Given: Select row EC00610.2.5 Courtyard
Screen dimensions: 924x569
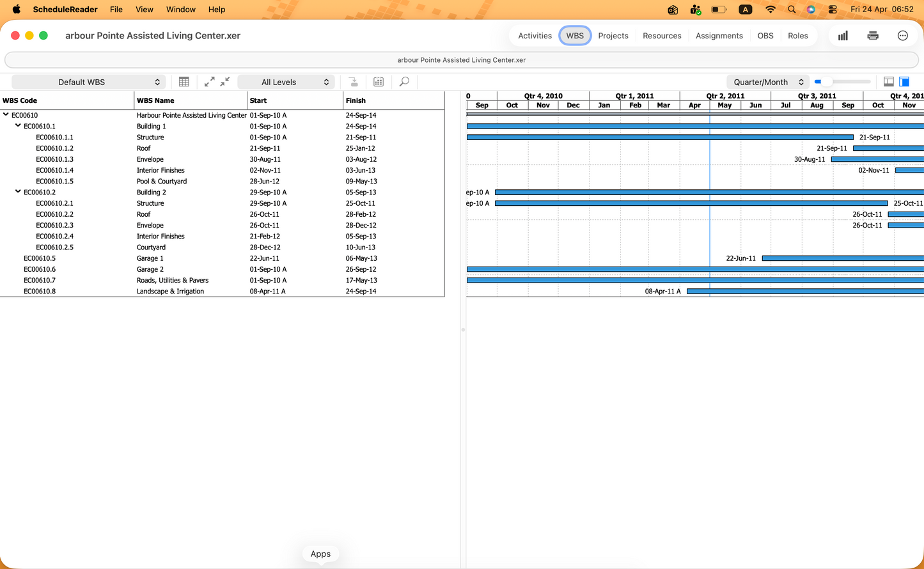Looking at the screenshot, I should tap(222, 247).
